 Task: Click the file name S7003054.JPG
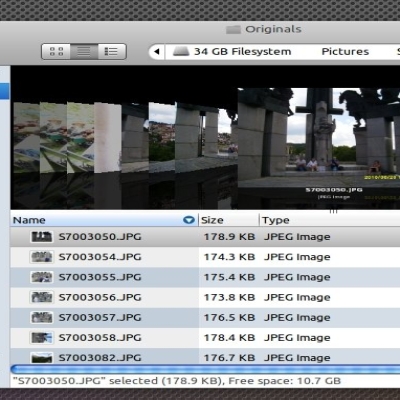pos(100,257)
